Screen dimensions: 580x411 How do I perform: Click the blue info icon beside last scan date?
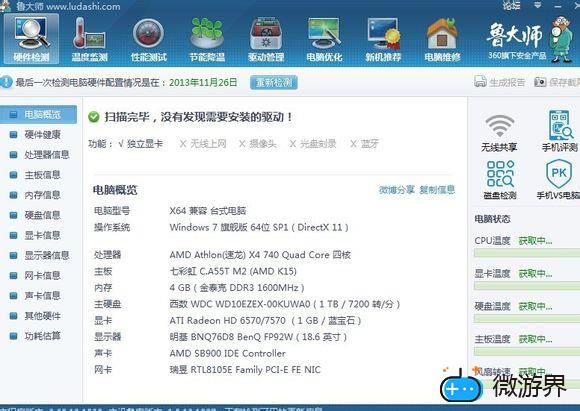pyautogui.click(x=6, y=82)
